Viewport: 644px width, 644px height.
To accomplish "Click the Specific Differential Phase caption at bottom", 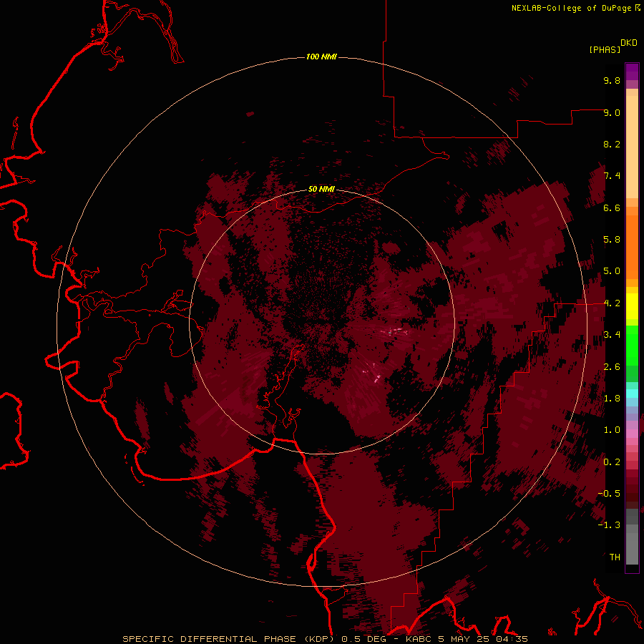I will tap(325, 639).
